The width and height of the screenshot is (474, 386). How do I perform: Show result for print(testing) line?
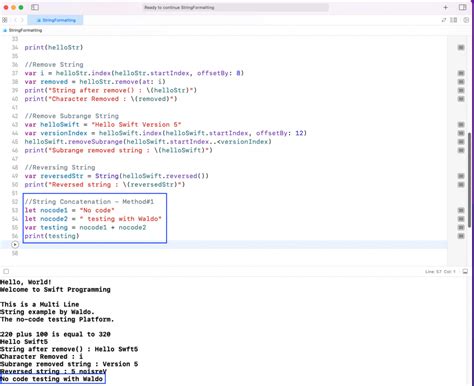pos(461,236)
